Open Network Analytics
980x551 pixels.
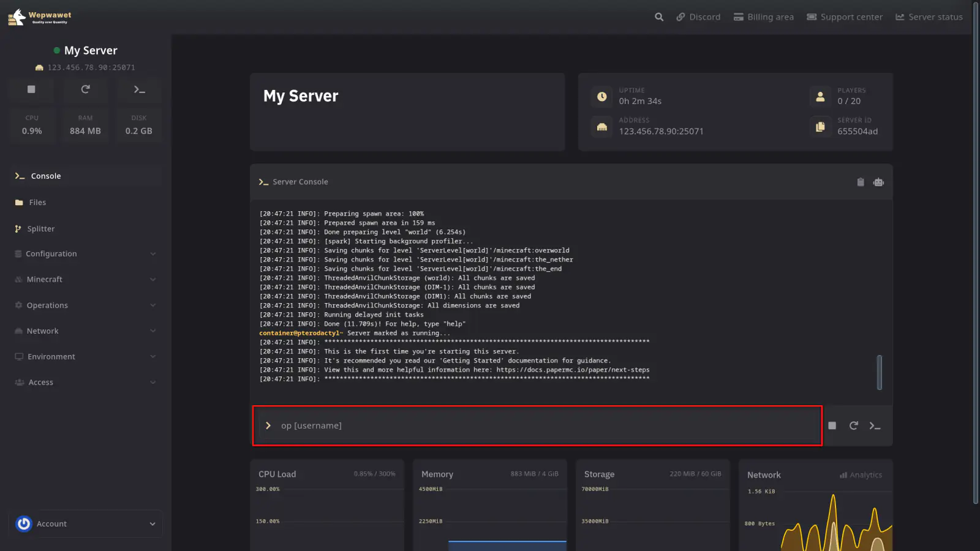[x=861, y=475]
